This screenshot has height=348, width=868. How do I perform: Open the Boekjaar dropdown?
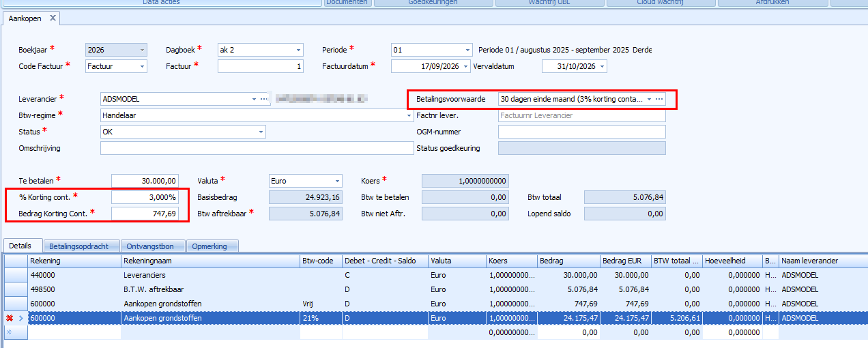pos(142,50)
